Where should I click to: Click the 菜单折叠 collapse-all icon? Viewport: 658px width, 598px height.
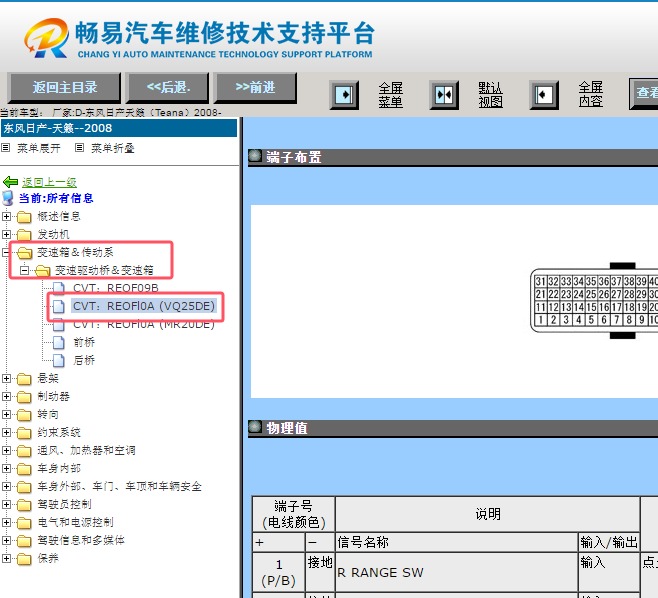pyautogui.click(x=79, y=148)
